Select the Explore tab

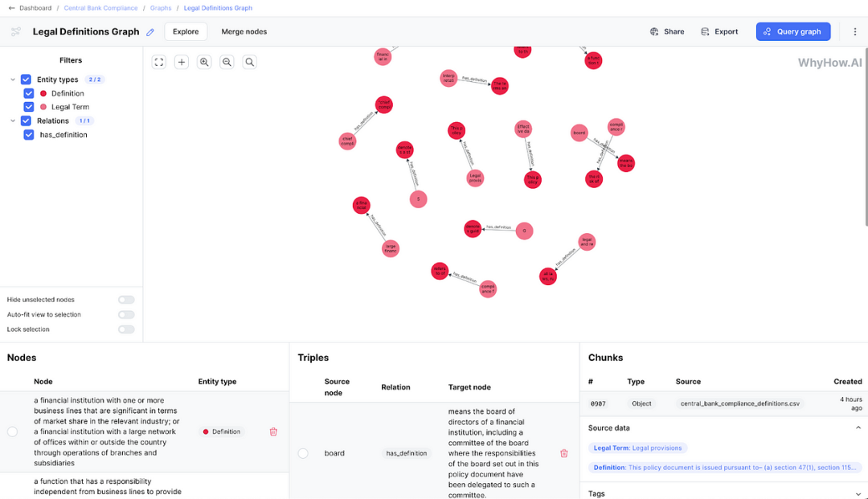(x=186, y=31)
